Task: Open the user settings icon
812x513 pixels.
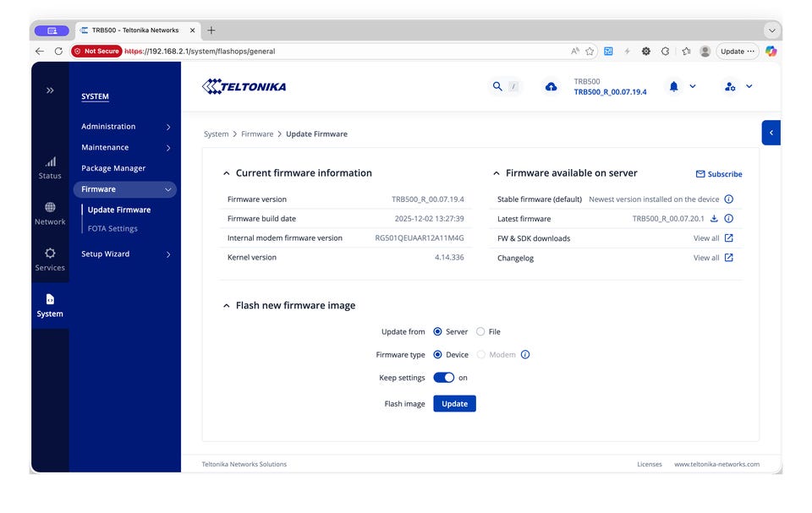Action: pyautogui.click(x=730, y=86)
